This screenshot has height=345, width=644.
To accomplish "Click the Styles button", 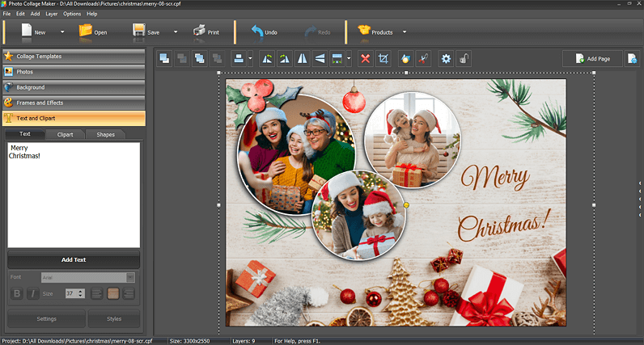I will [x=114, y=319].
